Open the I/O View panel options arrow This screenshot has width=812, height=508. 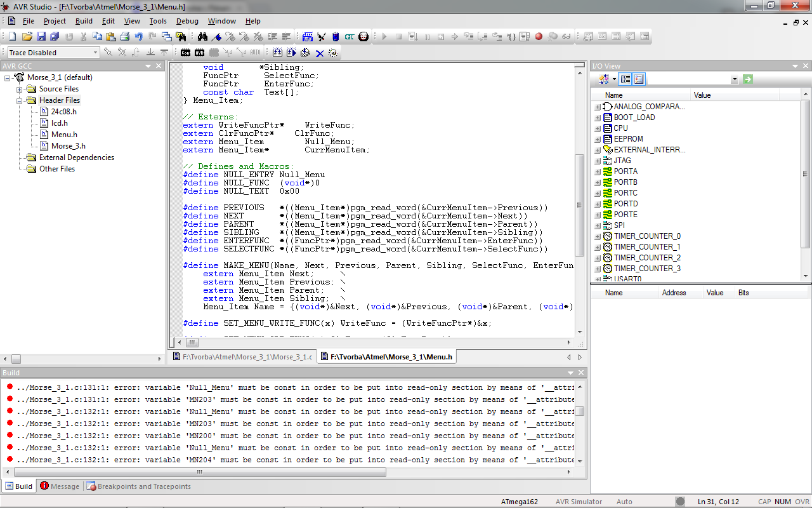point(795,66)
